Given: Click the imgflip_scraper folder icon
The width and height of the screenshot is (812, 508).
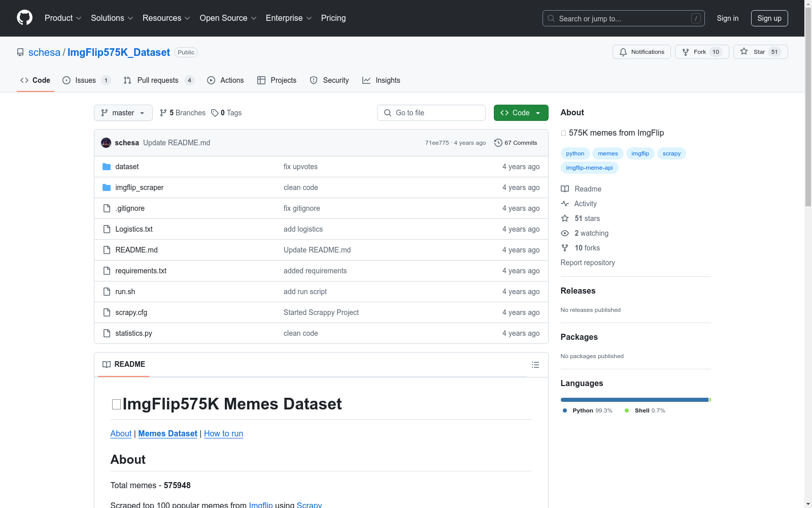Looking at the screenshot, I should pyautogui.click(x=107, y=187).
